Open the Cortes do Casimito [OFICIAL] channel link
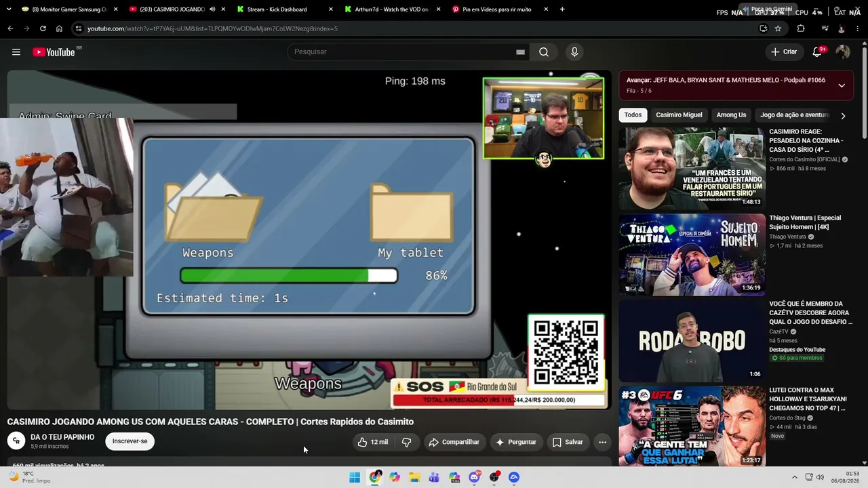 [x=804, y=160]
